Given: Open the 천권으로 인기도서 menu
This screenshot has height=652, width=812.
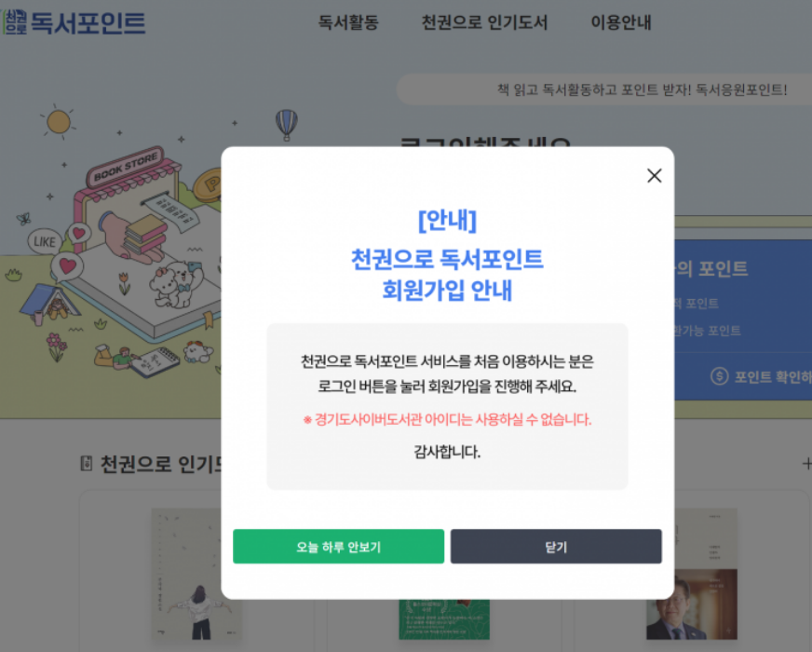Looking at the screenshot, I should pos(484,22).
